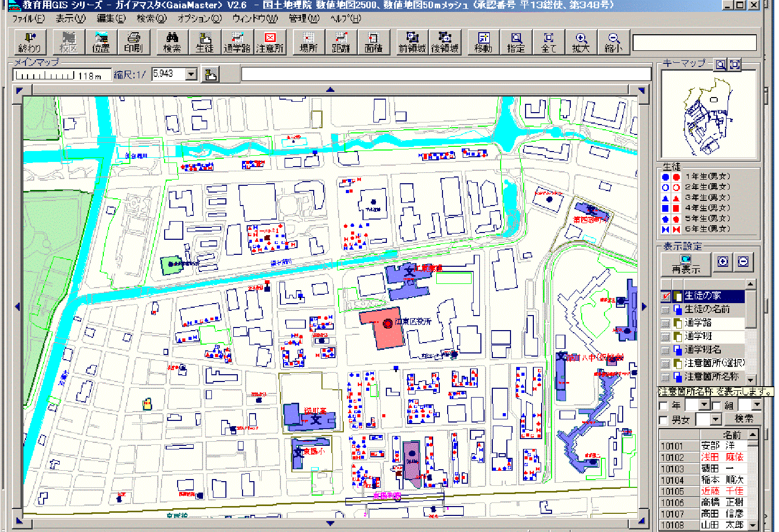Click the 検索 button under filters
Viewport: 779px width, 532px height.
[x=743, y=419]
